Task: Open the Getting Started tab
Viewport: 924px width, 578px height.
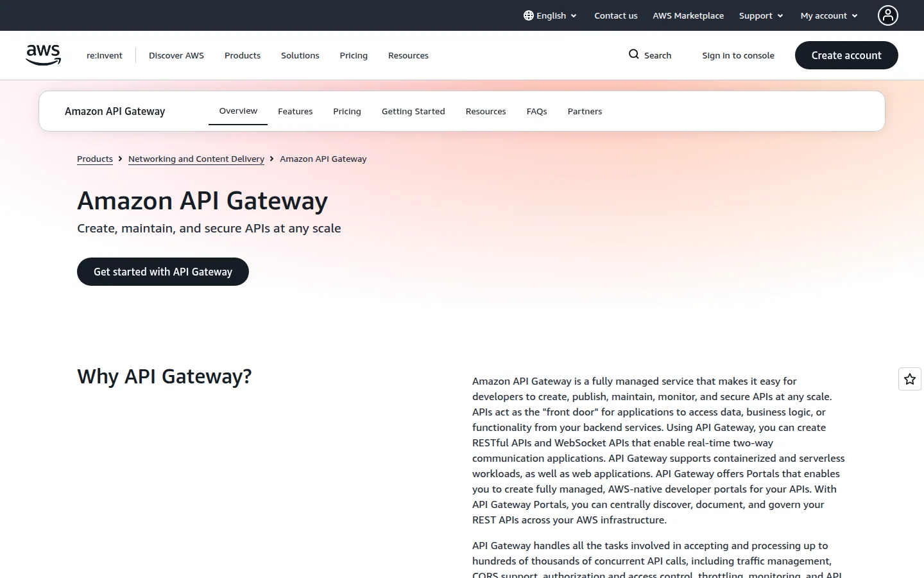Action: (x=413, y=111)
